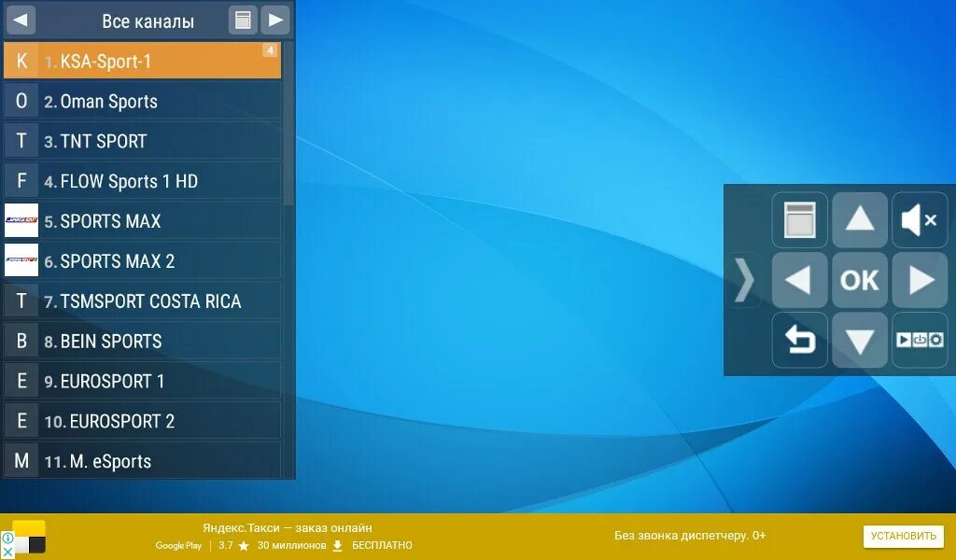Click SPORTS MAX channel logo thumbnail
Image resolution: width=956 pixels, height=560 pixels.
(x=21, y=220)
